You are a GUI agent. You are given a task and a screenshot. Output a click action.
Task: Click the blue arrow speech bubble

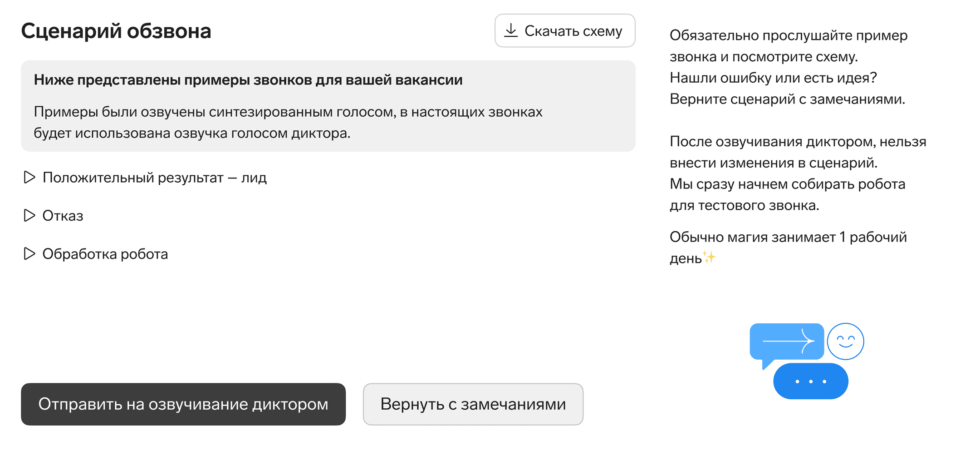(786, 342)
